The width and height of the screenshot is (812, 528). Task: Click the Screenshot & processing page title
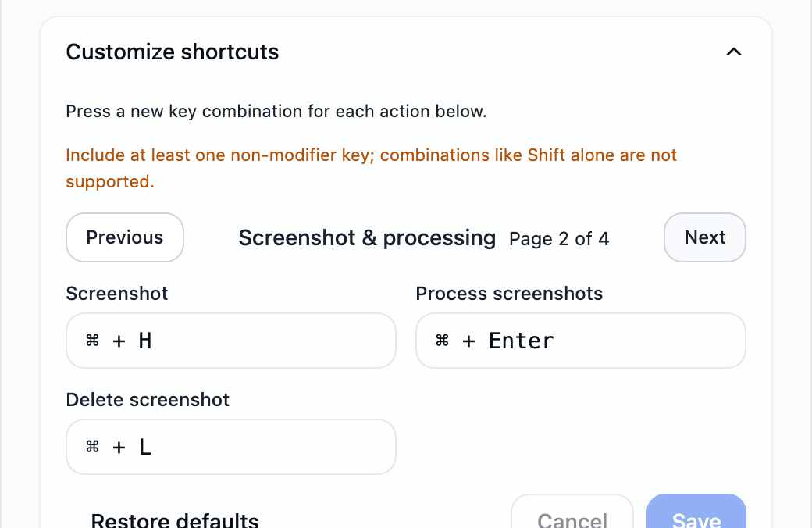click(x=367, y=237)
